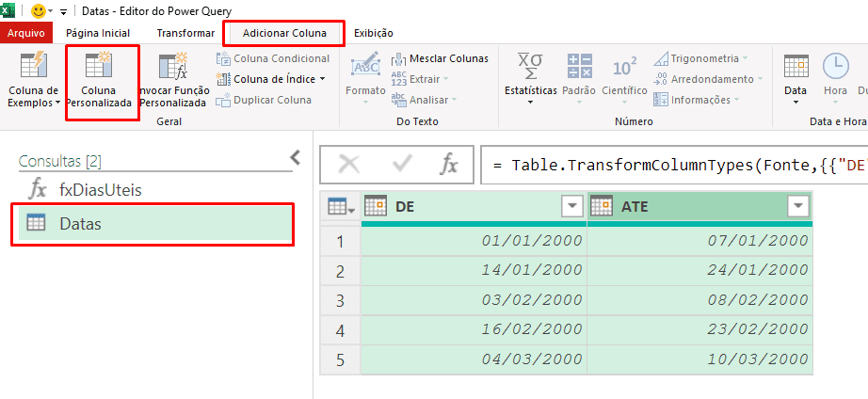The height and width of the screenshot is (399, 868).
Task: Click Mesclar Colunas button
Action: pyautogui.click(x=440, y=58)
